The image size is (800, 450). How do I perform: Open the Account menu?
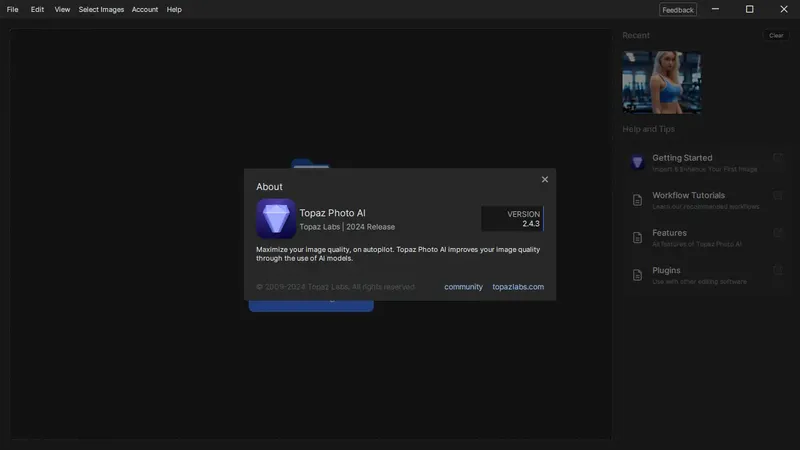tap(145, 9)
